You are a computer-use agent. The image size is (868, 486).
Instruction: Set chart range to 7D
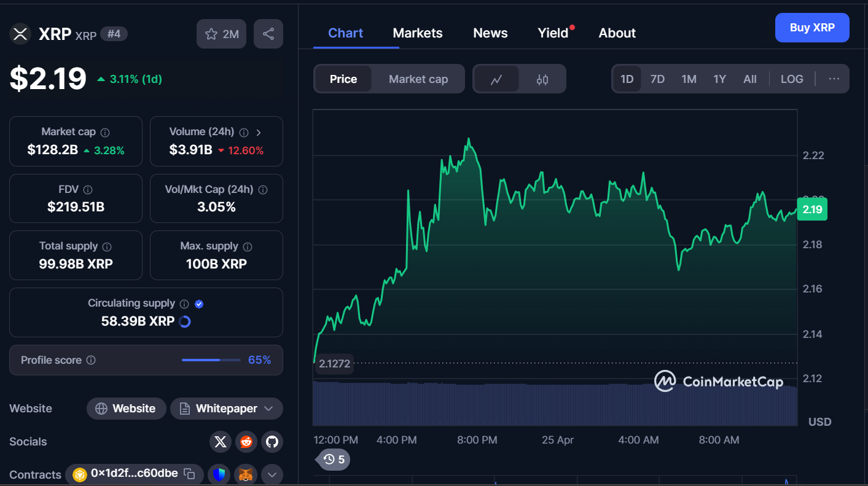(657, 79)
